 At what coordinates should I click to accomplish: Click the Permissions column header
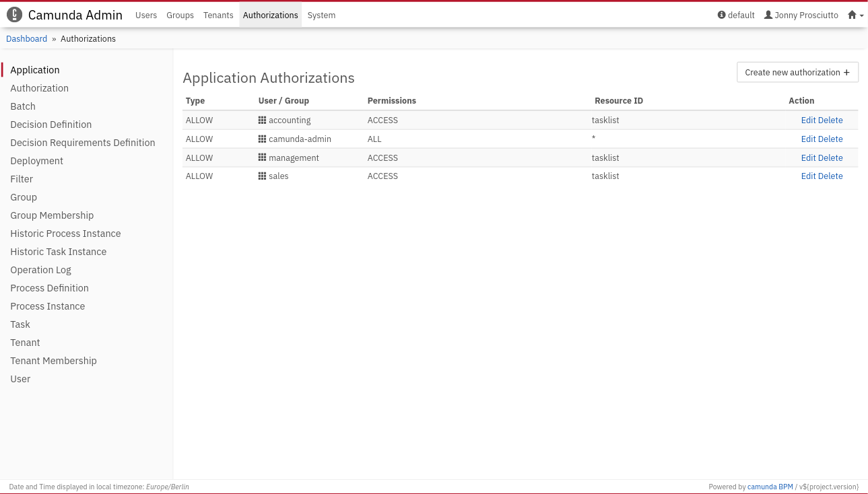[392, 100]
